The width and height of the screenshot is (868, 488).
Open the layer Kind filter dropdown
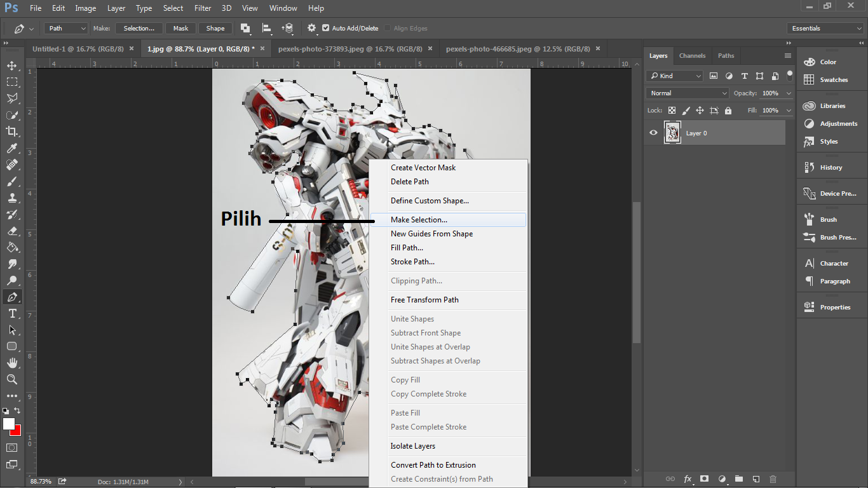point(675,76)
